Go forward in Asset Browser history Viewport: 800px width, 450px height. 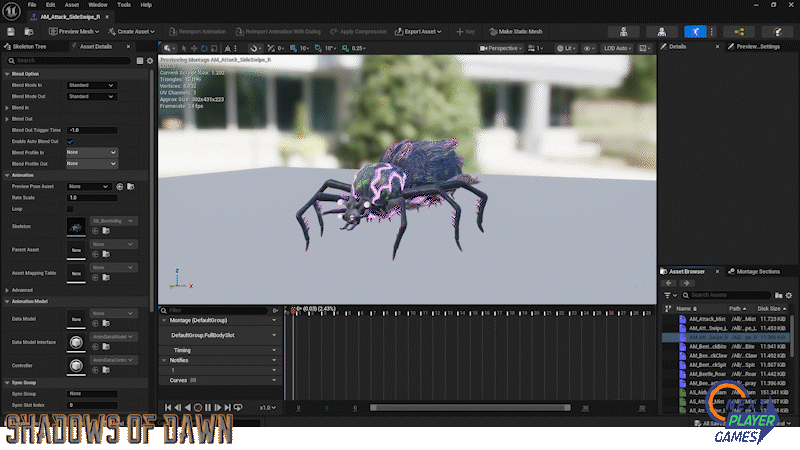[x=686, y=283]
